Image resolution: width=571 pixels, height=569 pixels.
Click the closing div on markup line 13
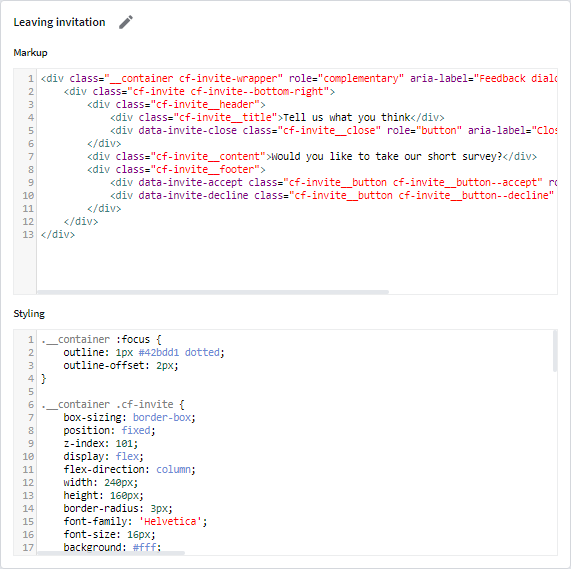[x=58, y=234]
